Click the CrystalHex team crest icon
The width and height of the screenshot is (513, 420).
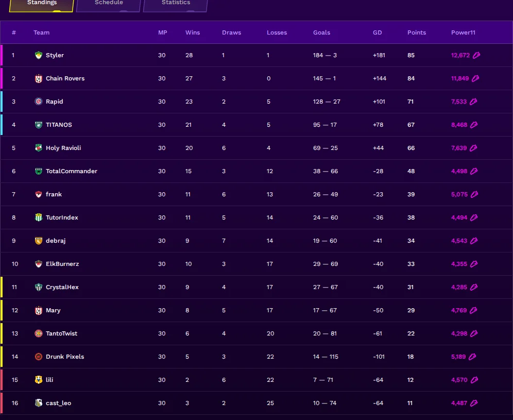pos(39,287)
